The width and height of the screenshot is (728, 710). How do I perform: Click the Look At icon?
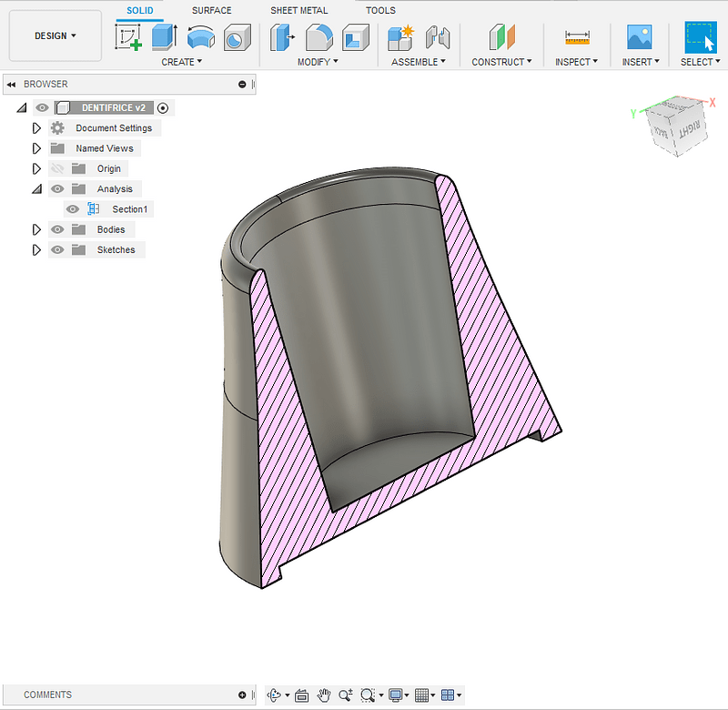point(302,695)
